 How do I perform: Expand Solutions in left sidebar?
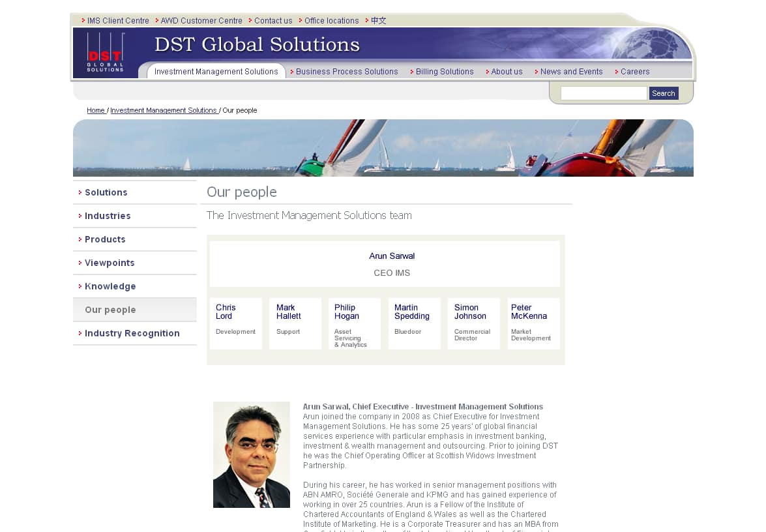[106, 192]
